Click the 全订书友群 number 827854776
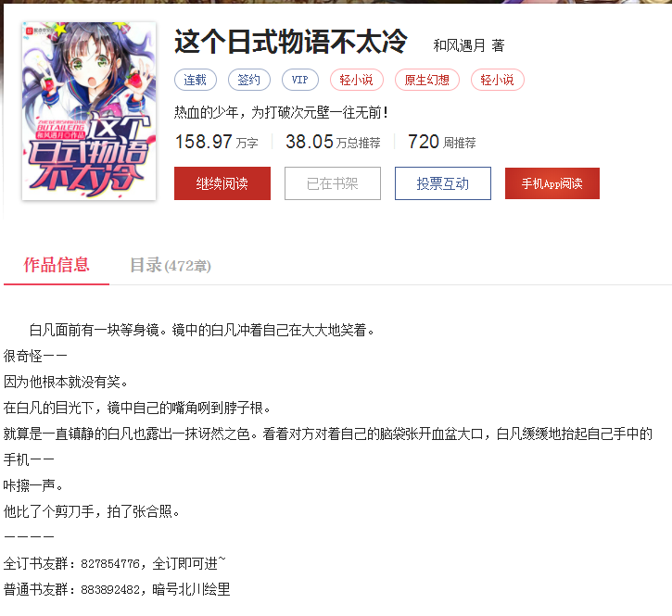Viewport: 672px width, 616px height. tap(110, 564)
